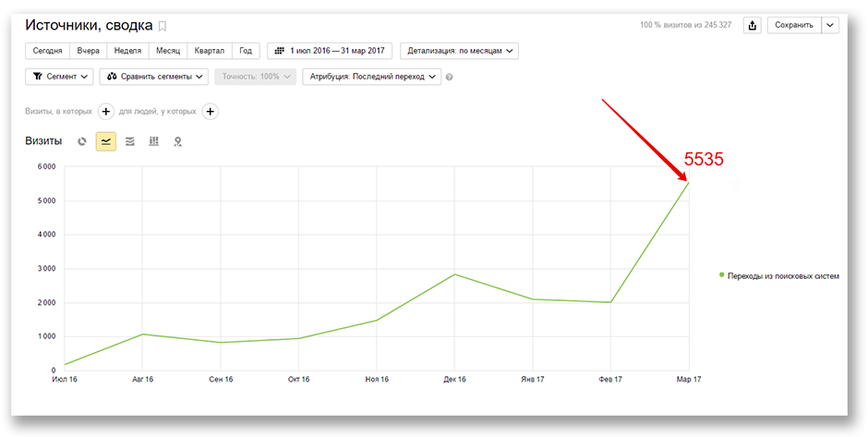Viewport: 868px width, 437px height.
Task: Click the help question mark beside Атрибуция
Action: click(x=449, y=77)
